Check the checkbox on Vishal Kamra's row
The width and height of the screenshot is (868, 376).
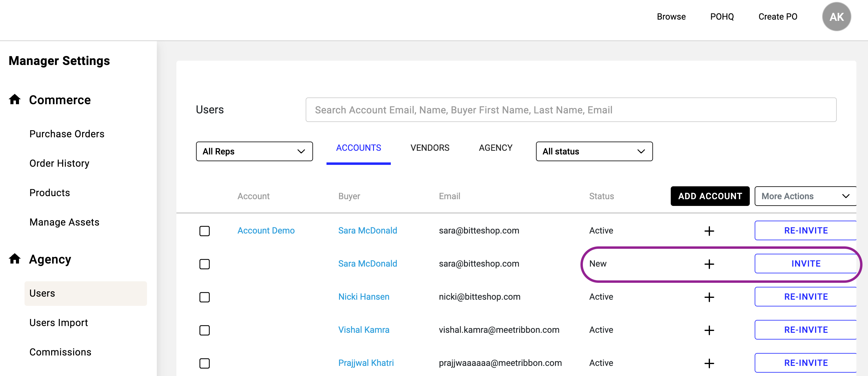[x=205, y=330]
